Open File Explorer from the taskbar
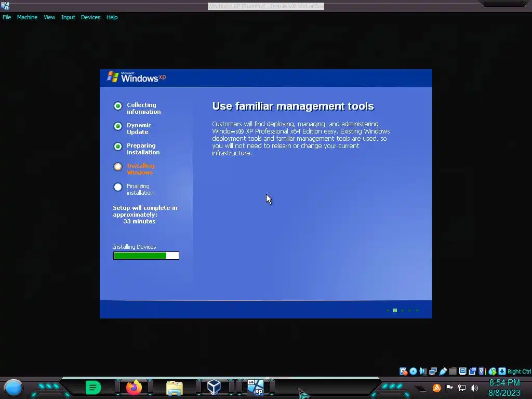Image resolution: width=532 pixels, height=399 pixels. tap(175, 388)
